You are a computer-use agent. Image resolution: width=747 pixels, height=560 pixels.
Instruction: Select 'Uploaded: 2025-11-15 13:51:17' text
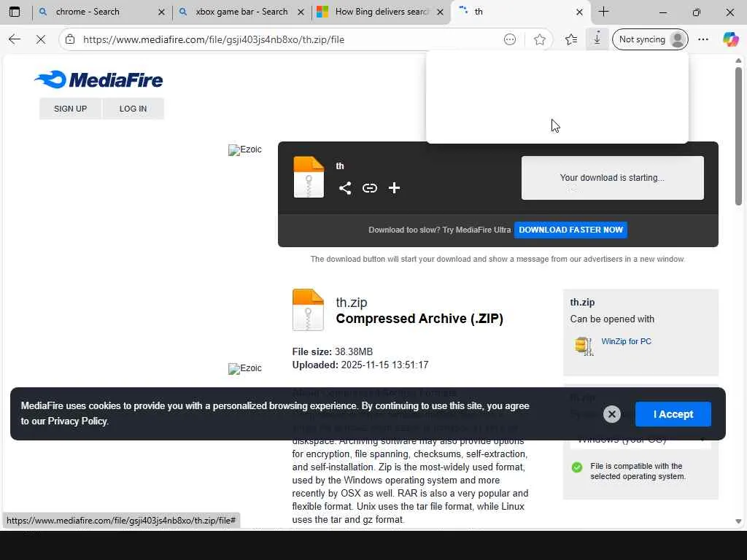[x=360, y=365]
